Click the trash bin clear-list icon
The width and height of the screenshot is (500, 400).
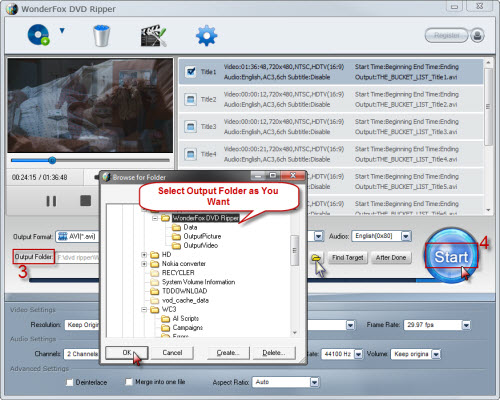[101, 36]
